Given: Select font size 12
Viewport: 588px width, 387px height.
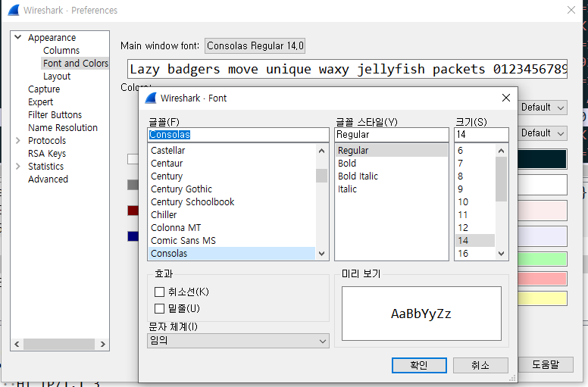Looking at the screenshot, I should click(475, 227).
